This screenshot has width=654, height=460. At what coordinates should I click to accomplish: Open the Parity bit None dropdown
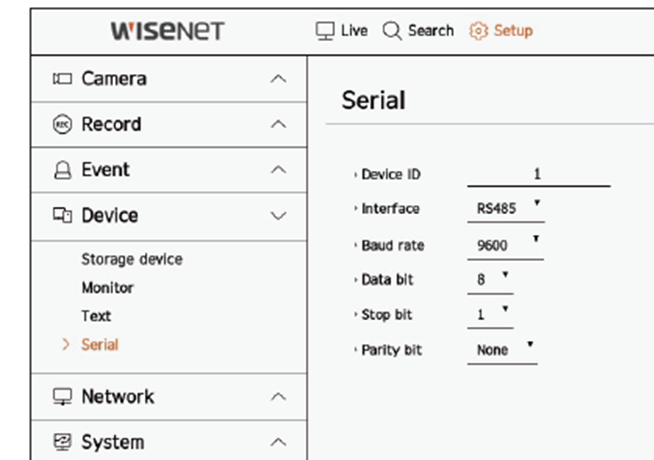tap(502, 350)
